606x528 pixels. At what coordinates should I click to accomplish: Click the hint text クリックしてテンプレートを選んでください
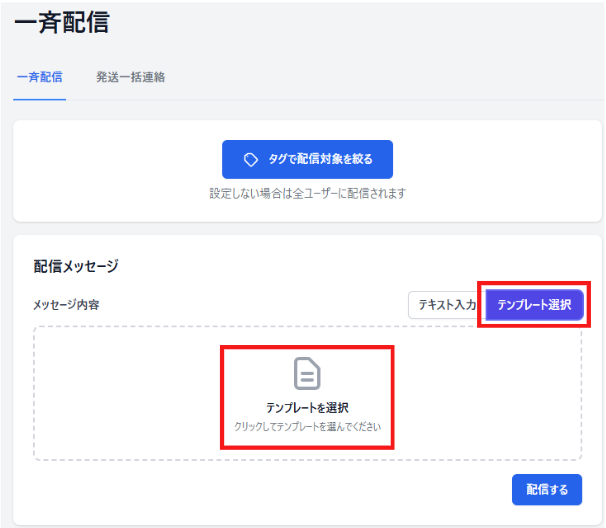tap(307, 427)
